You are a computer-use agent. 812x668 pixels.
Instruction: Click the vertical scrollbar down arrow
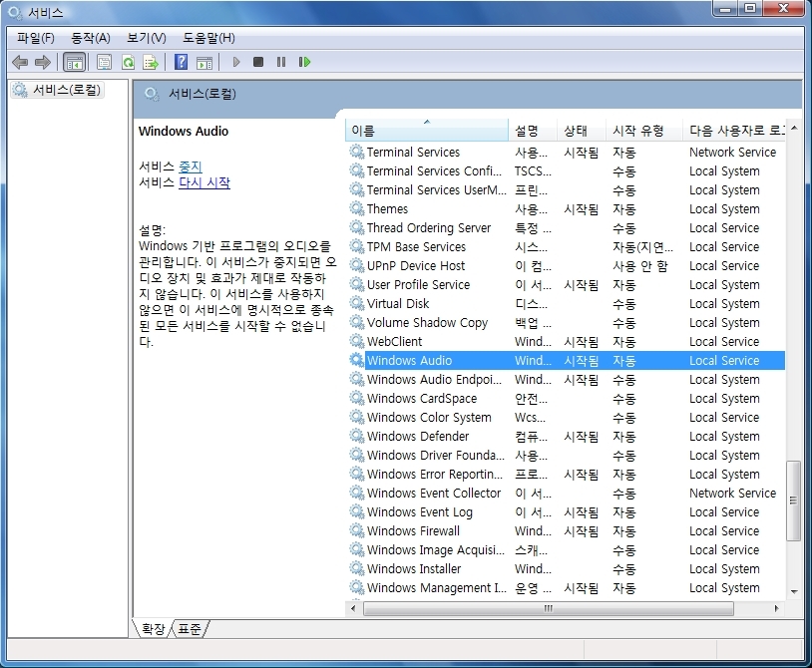(x=794, y=591)
